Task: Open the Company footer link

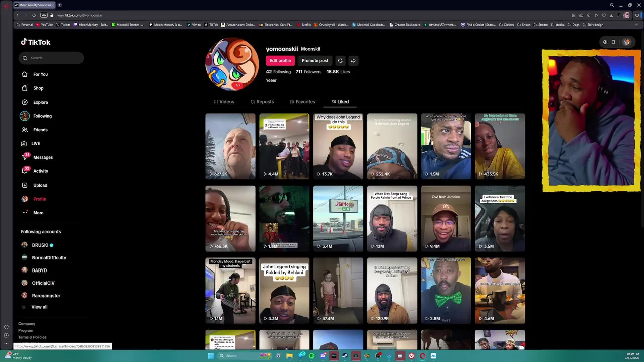Action: [27, 324]
